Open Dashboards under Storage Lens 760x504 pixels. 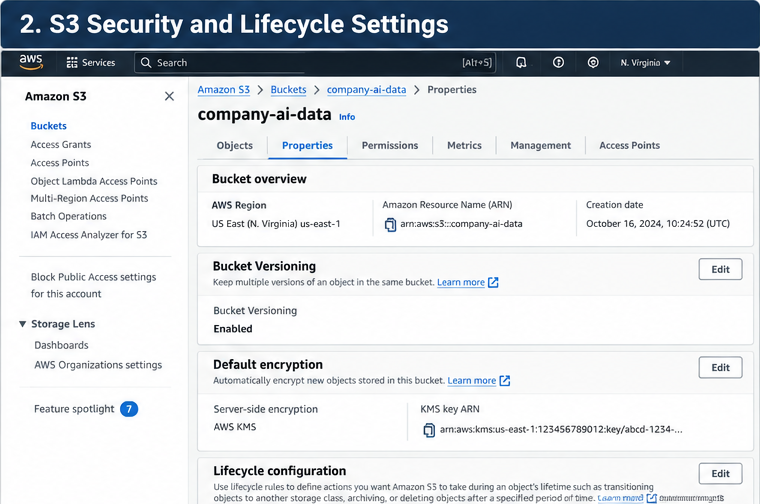61,345
